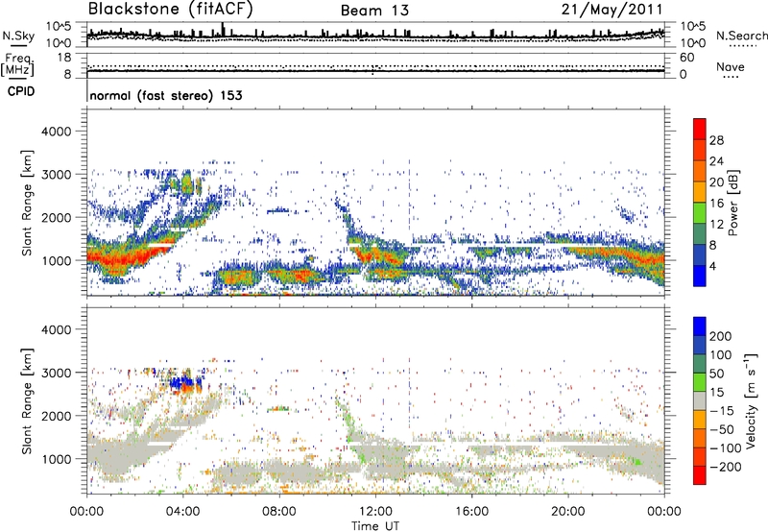Screen dimensions: 768x532
Task: Click the '16:00' time axis label
Action: 471,512
